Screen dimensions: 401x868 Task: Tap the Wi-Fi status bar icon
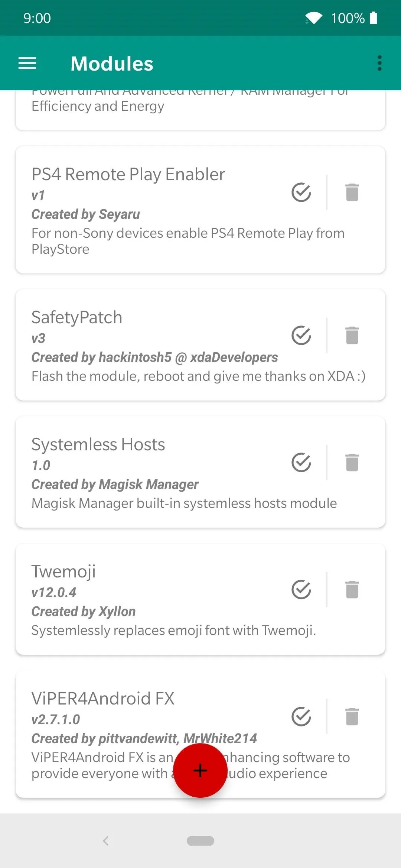(314, 18)
